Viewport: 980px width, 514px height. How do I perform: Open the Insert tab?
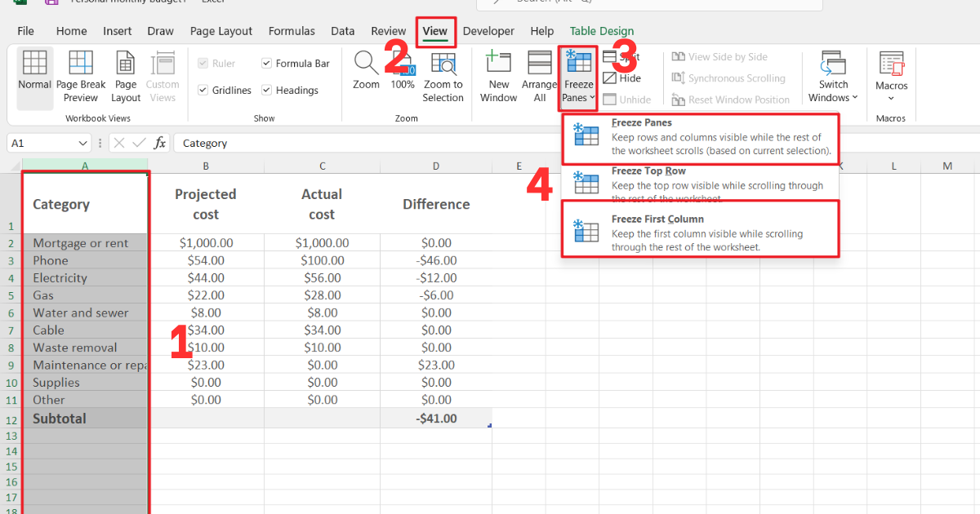(x=118, y=31)
